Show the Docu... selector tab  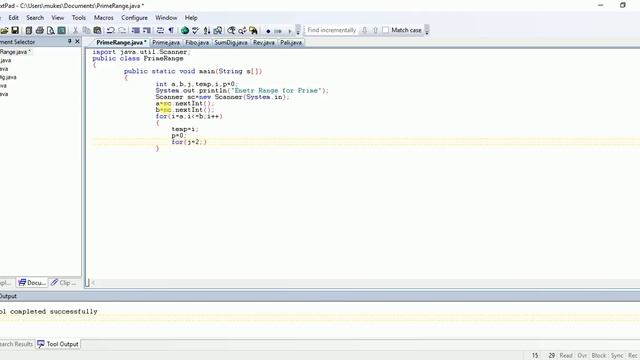(x=32, y=282)
